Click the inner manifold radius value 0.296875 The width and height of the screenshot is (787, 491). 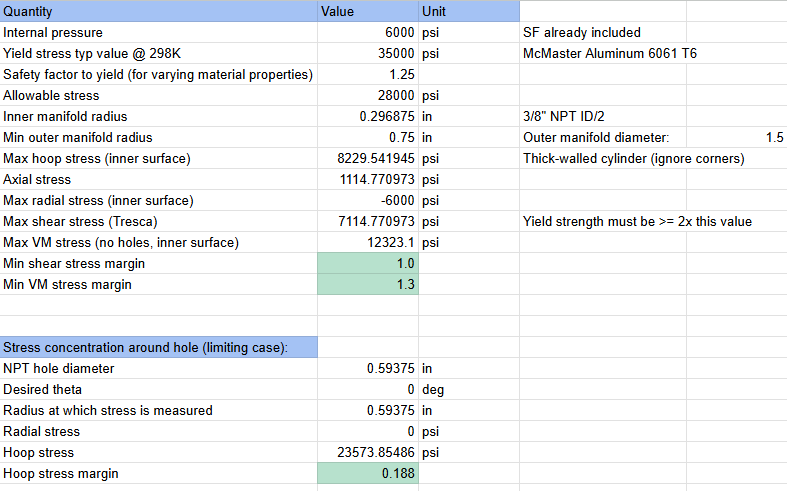(367, 116)
